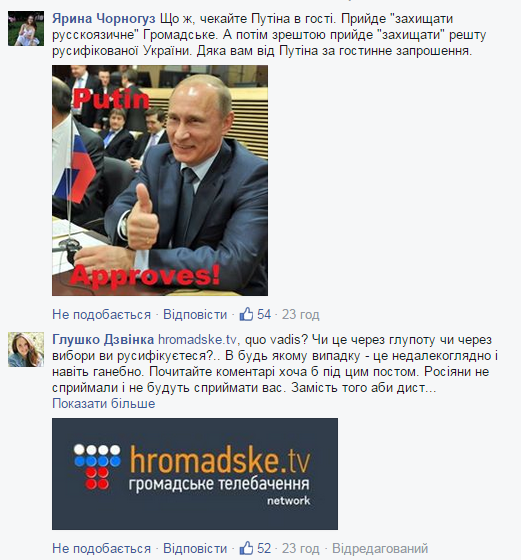Click the 23 год timestamp on second comment
Screen dimensions: 521x560
click(301, 548)
